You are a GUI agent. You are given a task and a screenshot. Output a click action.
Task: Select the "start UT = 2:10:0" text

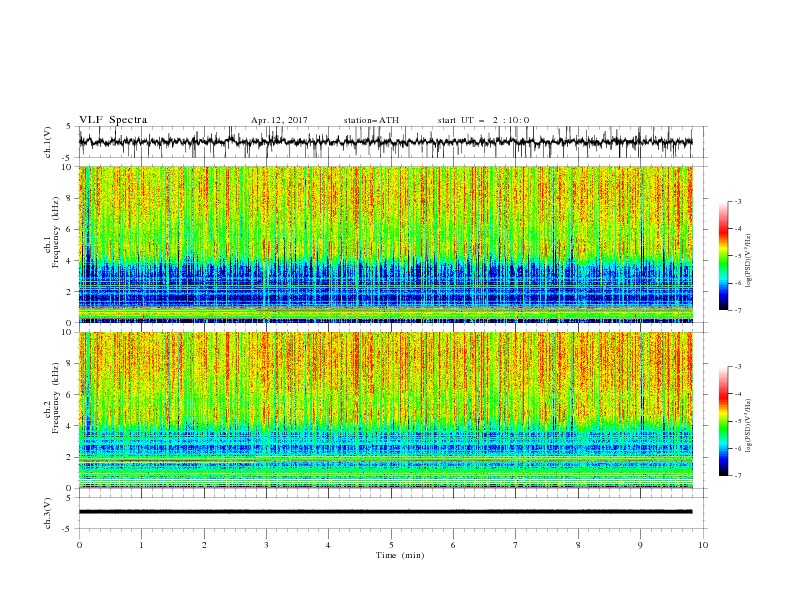[483, 120]
